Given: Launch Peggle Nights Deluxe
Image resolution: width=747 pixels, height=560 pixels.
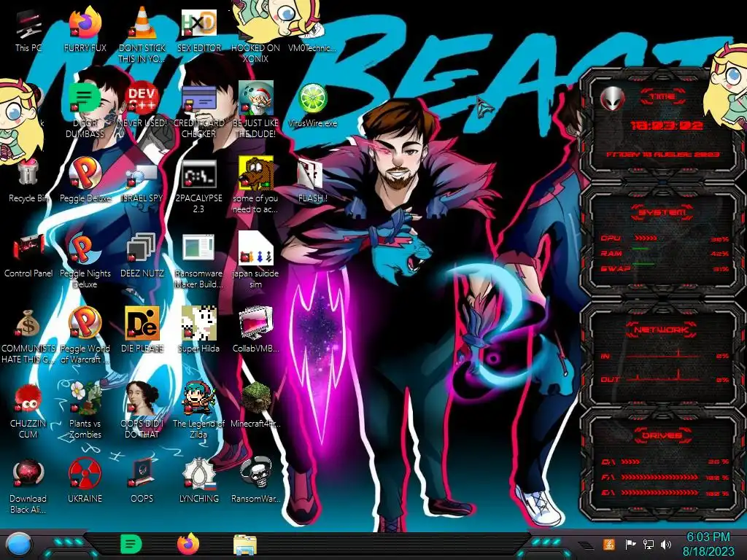Looking at the screenshot, I should click(x=85, y=261).
